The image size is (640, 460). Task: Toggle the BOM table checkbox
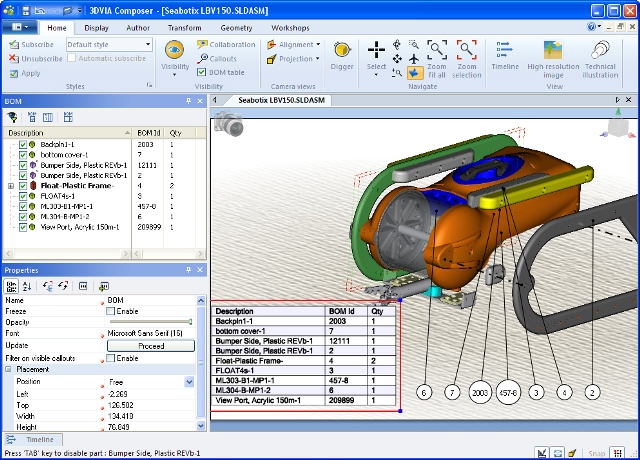coord(201,72)
